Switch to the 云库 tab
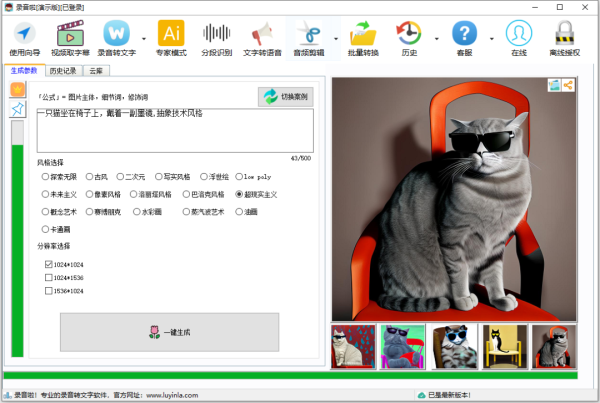This screenshot has width=600, height=403. 97,71
